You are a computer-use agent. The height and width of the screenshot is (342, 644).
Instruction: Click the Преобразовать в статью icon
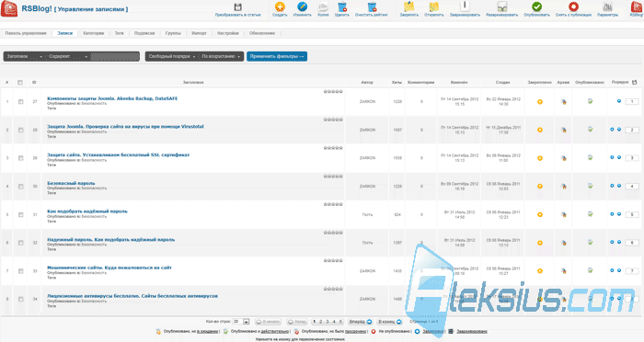237,7
